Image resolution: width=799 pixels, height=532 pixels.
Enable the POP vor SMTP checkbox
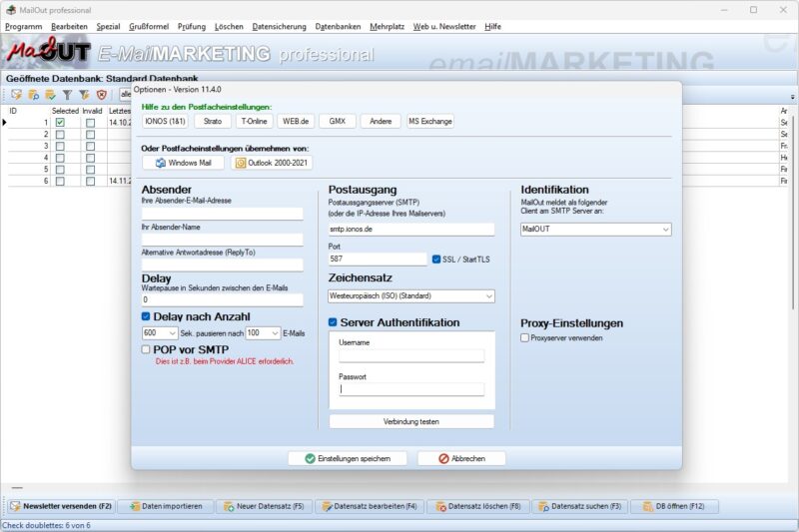[146, 349]
